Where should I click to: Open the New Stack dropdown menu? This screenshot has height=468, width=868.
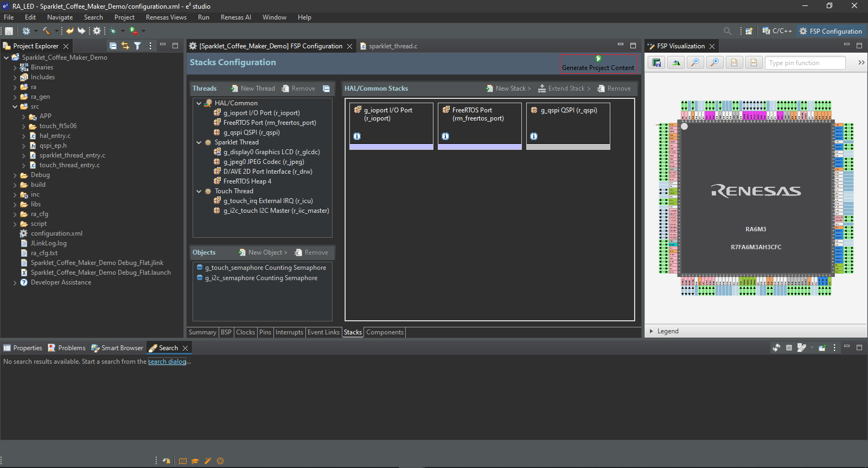(508, 88)
